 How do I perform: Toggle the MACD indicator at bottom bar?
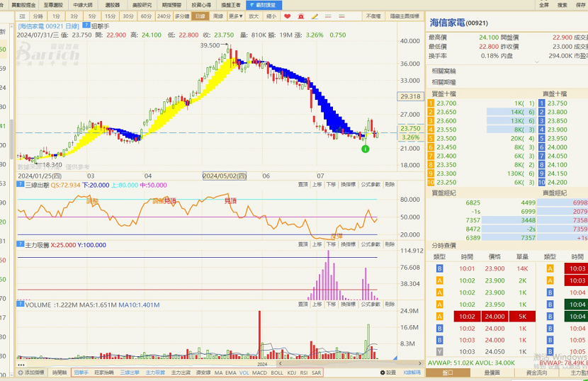pyautogui.click(x=260, y=373)
